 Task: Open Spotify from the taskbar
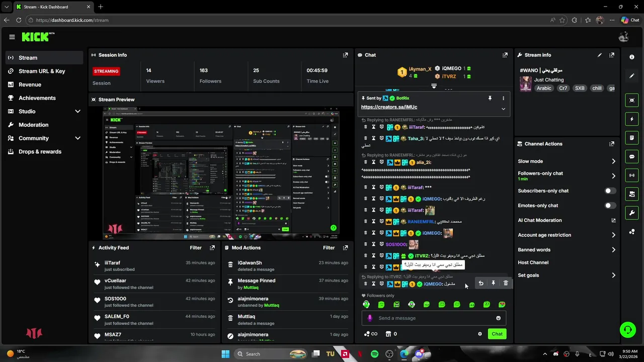374,354
